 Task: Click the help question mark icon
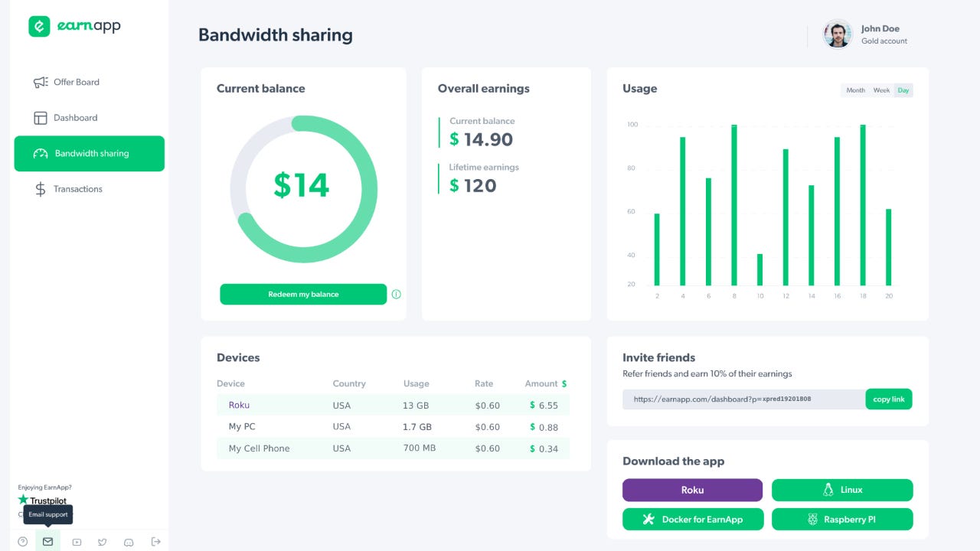(x=22, y=541)
